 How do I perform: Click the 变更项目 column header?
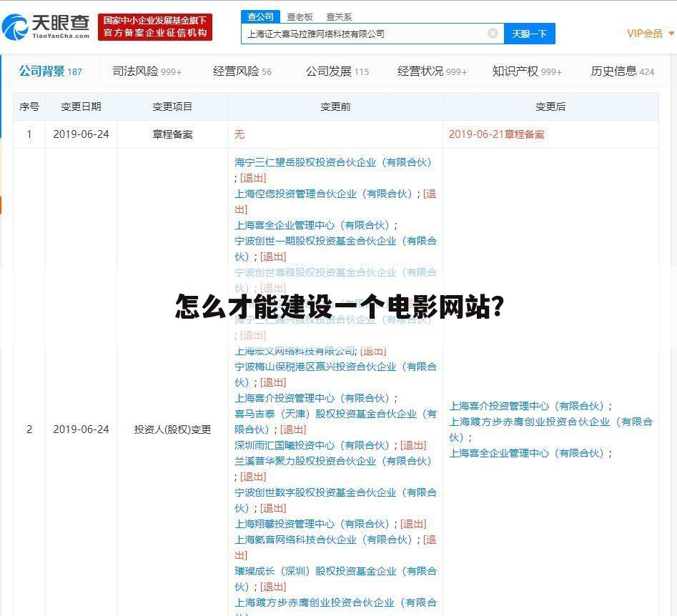172,106
